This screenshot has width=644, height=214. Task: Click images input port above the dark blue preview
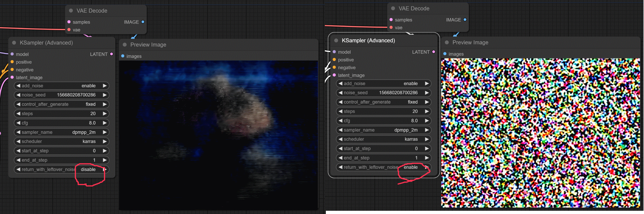coord(123,56)
